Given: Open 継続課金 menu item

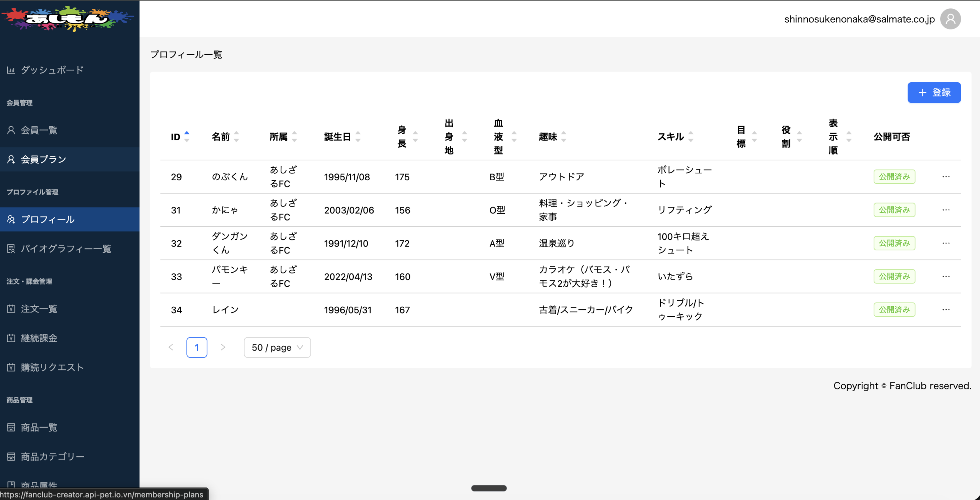Looking at the screenshot, I should pyautogui.click(x=39, y=338).
